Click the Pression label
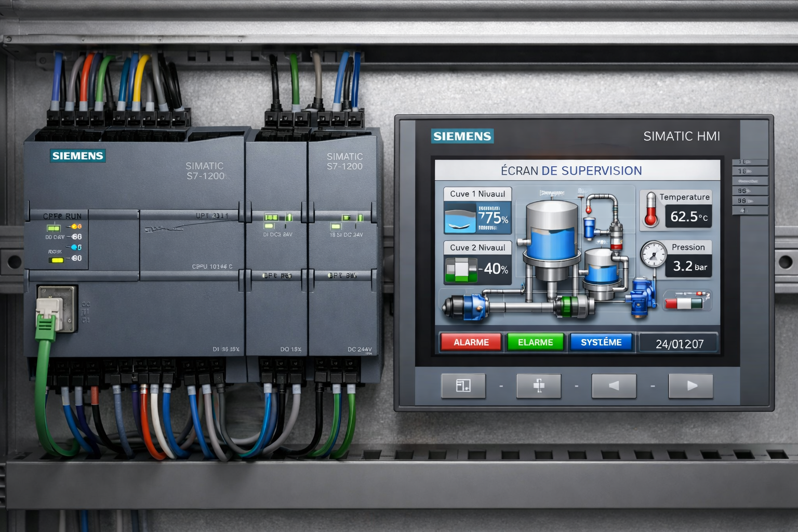The height and width of the screenshot is (532, 798). 688,247
